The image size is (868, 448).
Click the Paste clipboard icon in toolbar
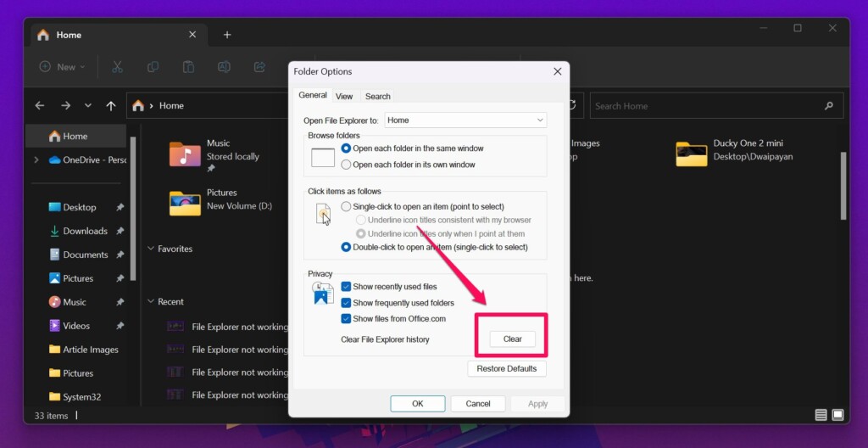tap(188, 67)
